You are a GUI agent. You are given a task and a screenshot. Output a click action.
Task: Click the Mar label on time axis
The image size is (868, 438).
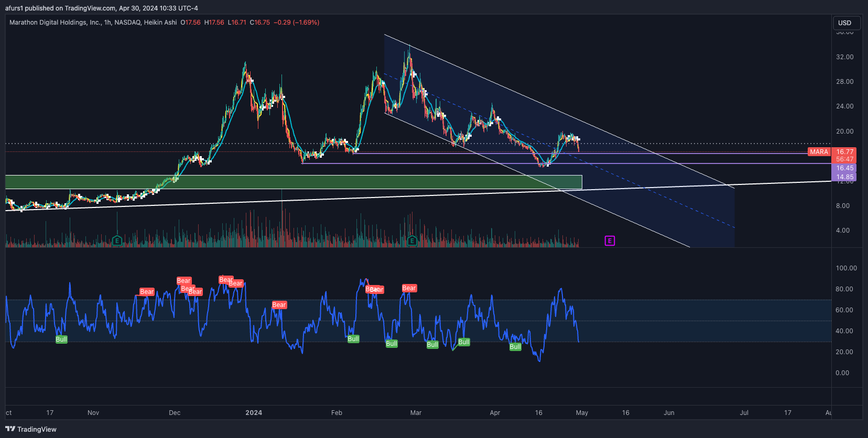tap(416, 413)
